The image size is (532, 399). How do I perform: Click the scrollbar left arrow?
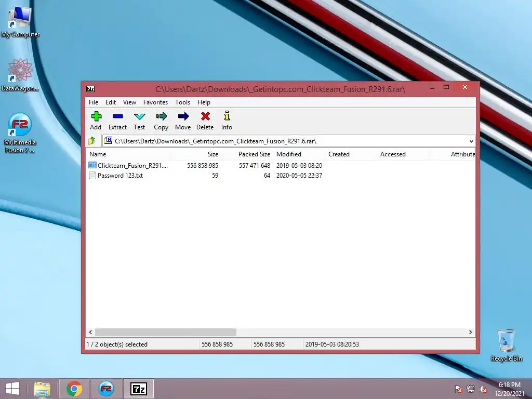[90, 332]
